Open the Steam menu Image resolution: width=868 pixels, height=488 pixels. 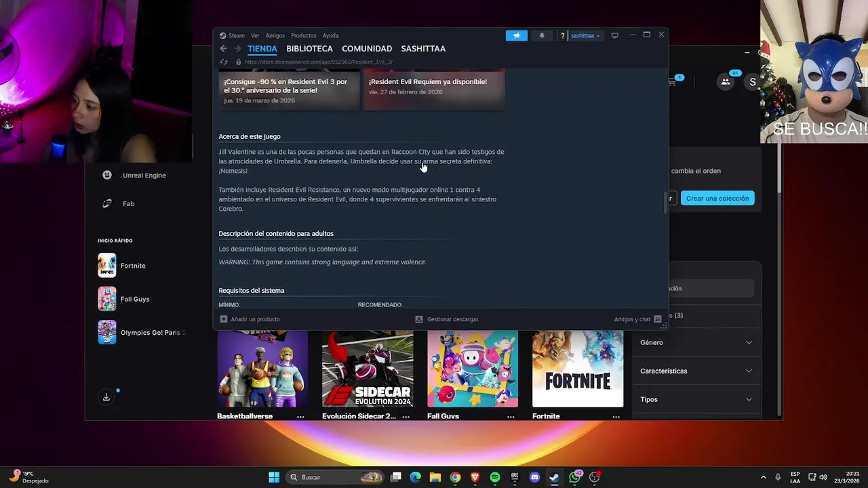click(231, 35)
